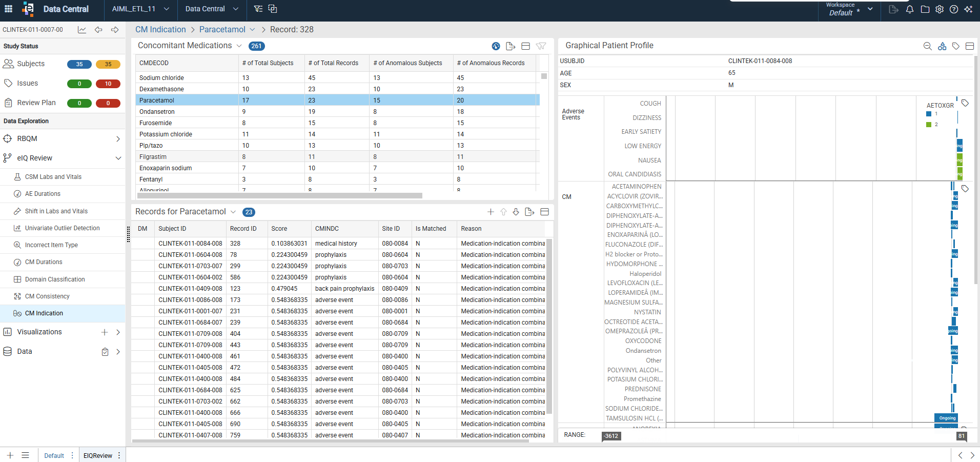Expand the Records for Paracetamol dropdown
The width and height of the screenshot is (980, 462).
pyautogui.click(x=233, y=212)
